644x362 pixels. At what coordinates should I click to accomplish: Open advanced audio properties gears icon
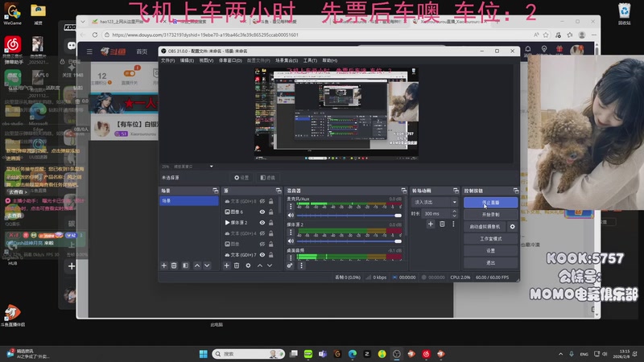click(x=290, y=265)
